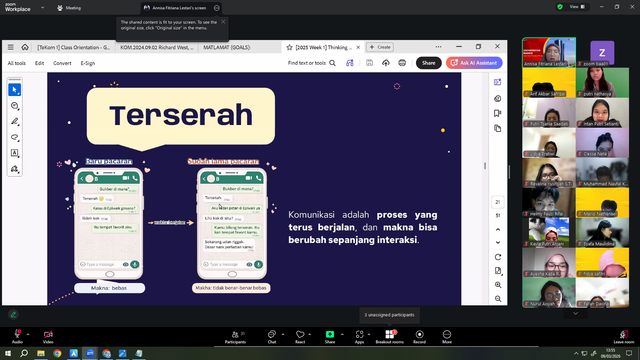640x360 pixels.
Task: Open the All tools menu
Action: 17,63
